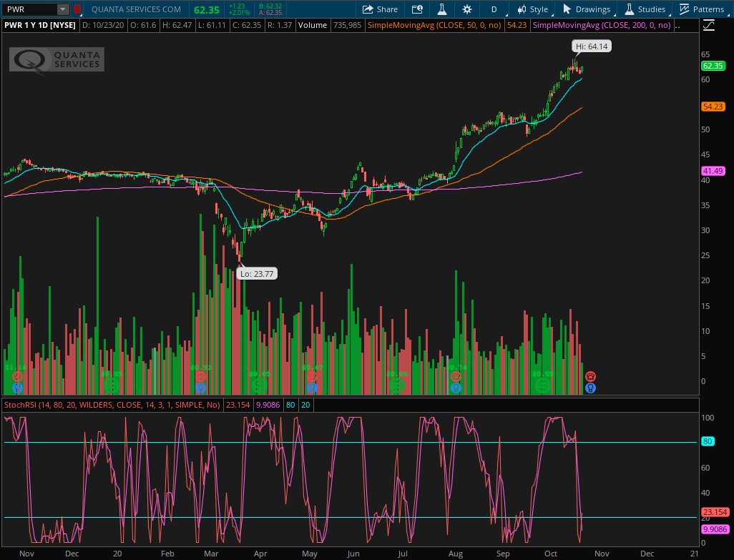Open the D time frame dropdown
The image size is (734, 560).
pyautogui.click(x=494, y=9)
